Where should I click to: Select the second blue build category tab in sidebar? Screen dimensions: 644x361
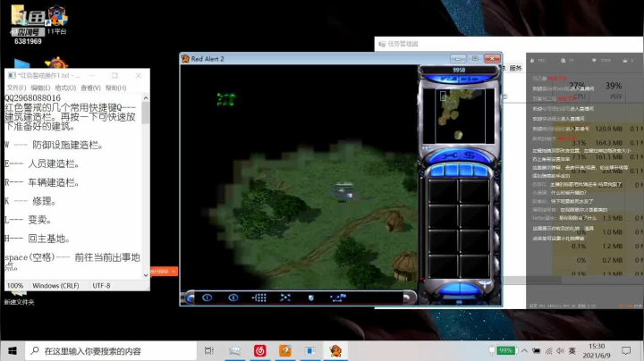click(451, 171)
